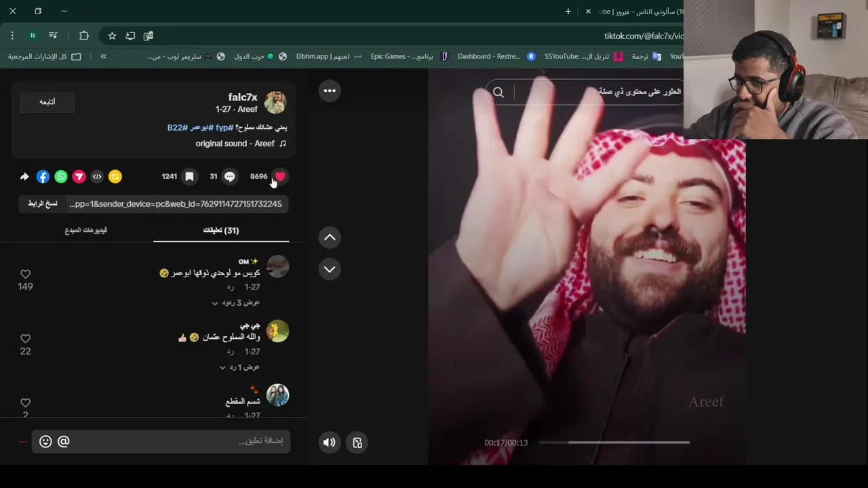
Task: Share video to Facebook
Action: pos(43,176)
